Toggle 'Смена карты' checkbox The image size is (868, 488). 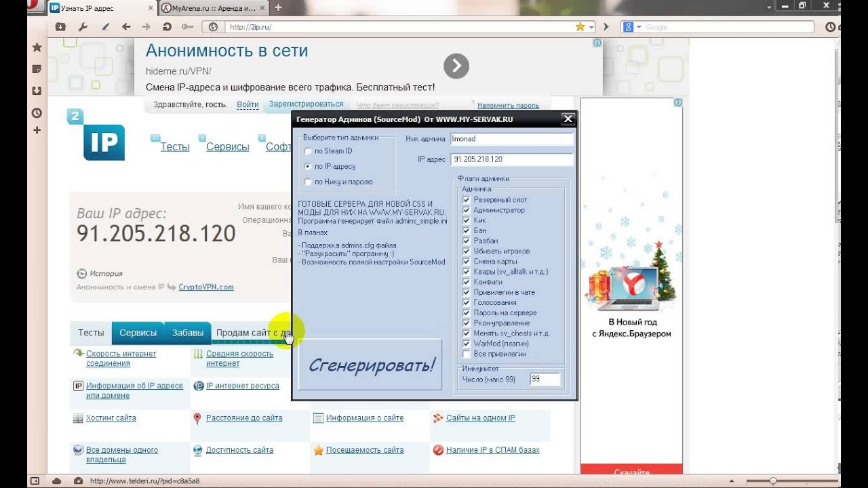tap(466, 262)
